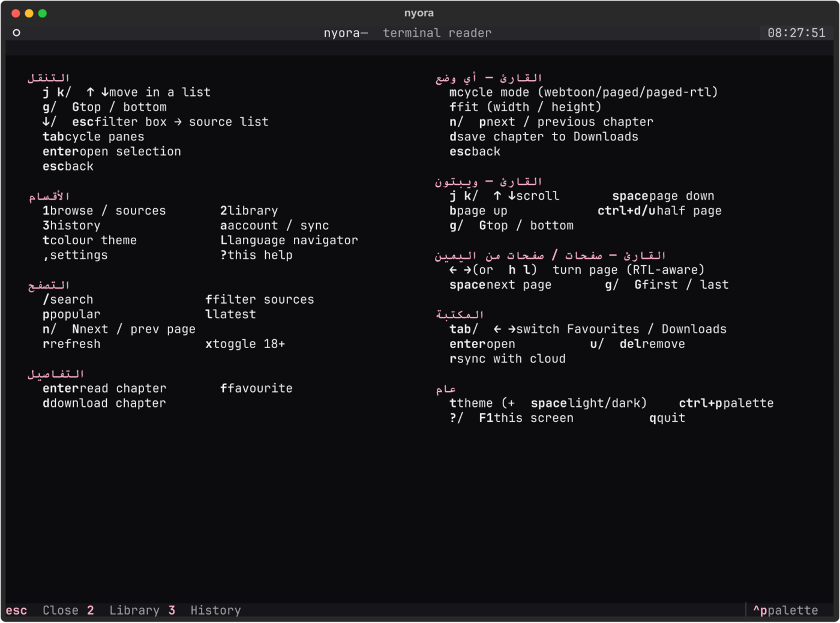Screen dimensions: 840x623
Task: Close the nyora window with the red button
Action: 16,13
